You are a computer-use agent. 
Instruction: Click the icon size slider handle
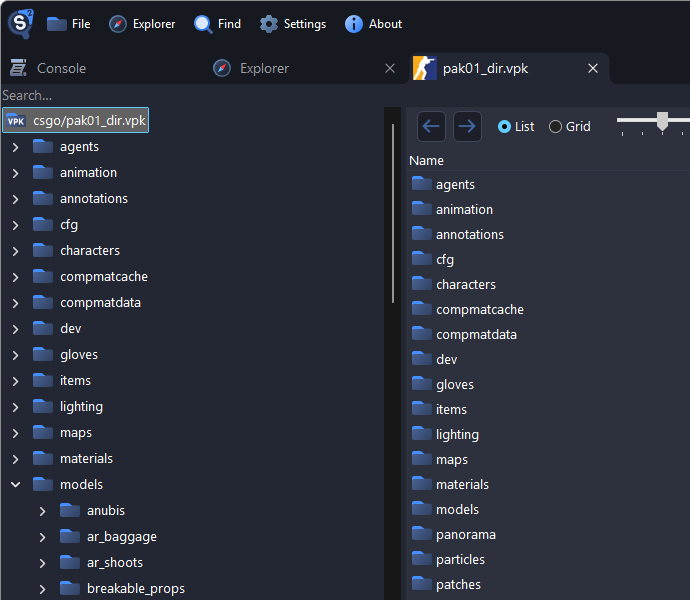pyautogui.click(x=662, y=121)
